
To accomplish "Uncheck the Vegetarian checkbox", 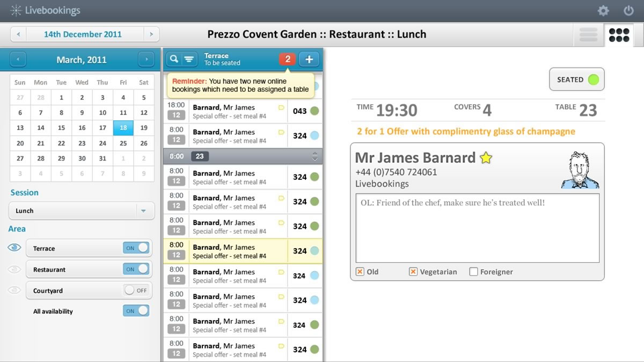I will pos(413,272).
